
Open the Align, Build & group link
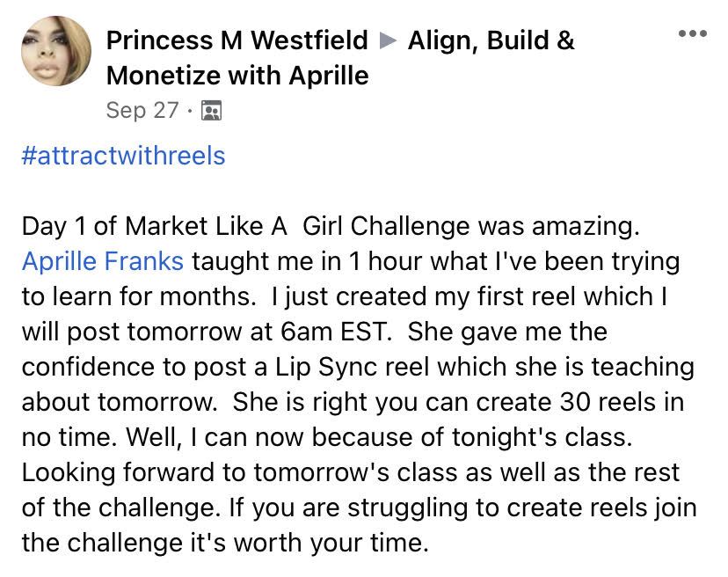click(x=491, y=40)
